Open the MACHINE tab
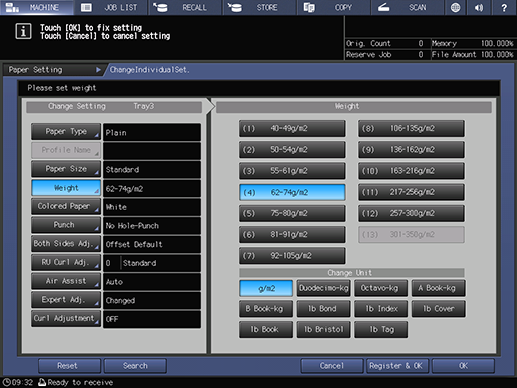 [37, 7]
